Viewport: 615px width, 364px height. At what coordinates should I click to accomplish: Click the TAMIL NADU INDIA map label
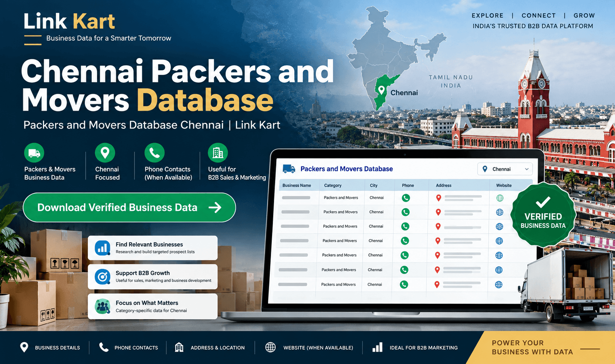coord(451,81)
